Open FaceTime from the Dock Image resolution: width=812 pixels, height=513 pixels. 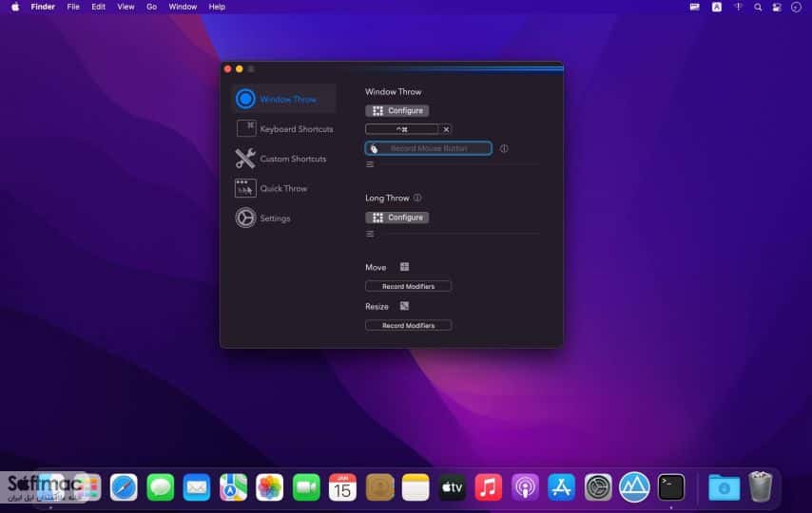306,487
